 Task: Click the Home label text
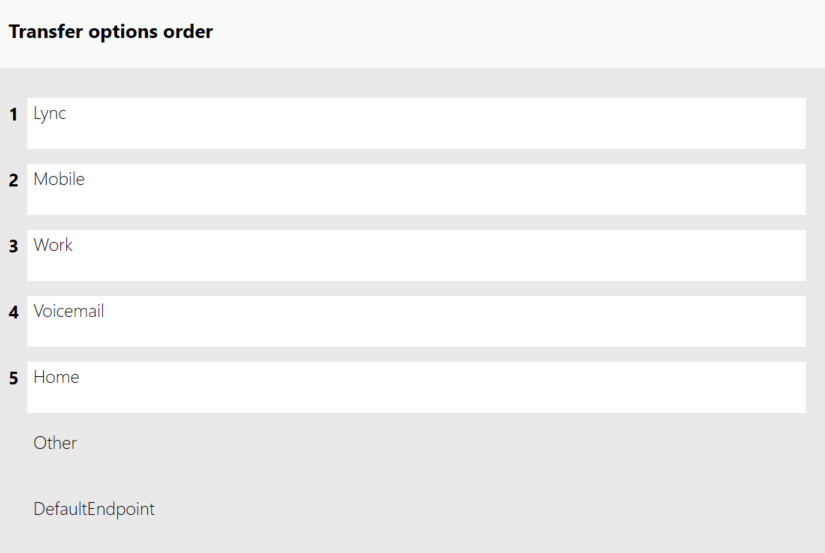point(56,377)
